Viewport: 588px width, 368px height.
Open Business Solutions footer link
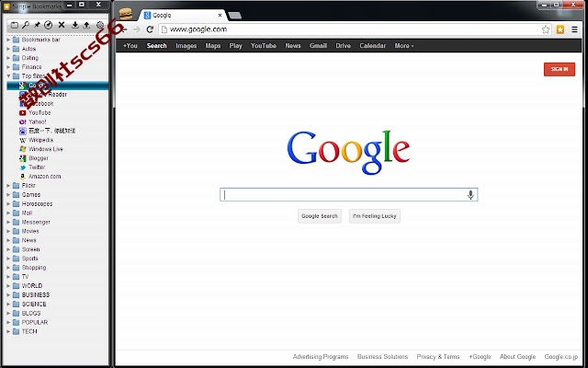click(x=382, y=357)
